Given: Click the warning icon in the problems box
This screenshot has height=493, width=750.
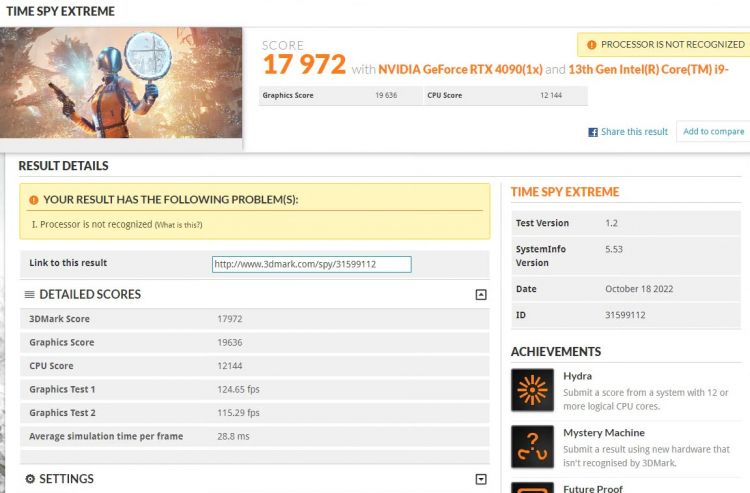Looking at the screenshot, I should tap(35, 200).
